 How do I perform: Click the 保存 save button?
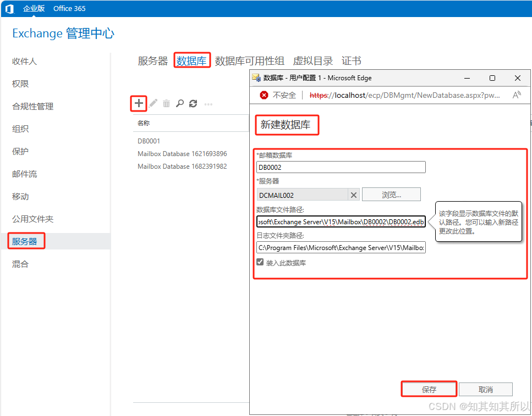point(429,389)
